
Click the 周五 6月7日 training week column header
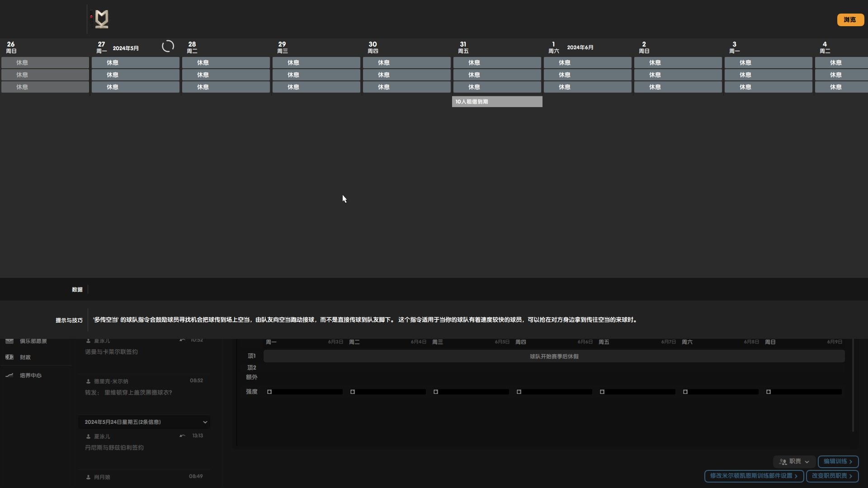(x=637, y=342)
